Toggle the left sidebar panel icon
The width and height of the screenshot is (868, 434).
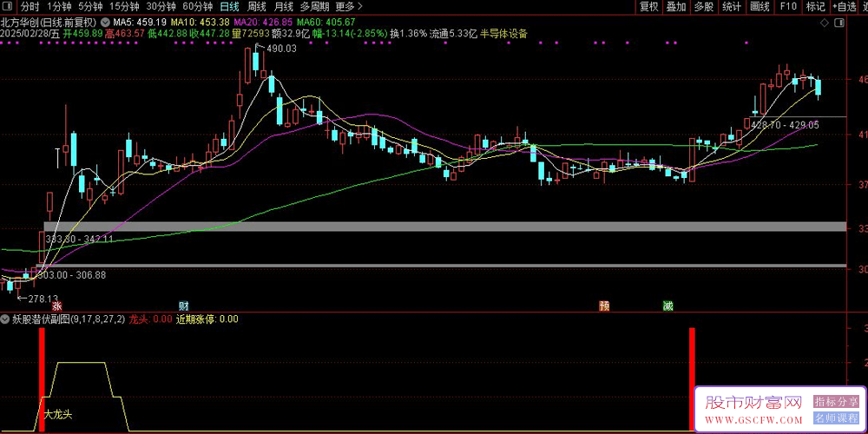8,7
